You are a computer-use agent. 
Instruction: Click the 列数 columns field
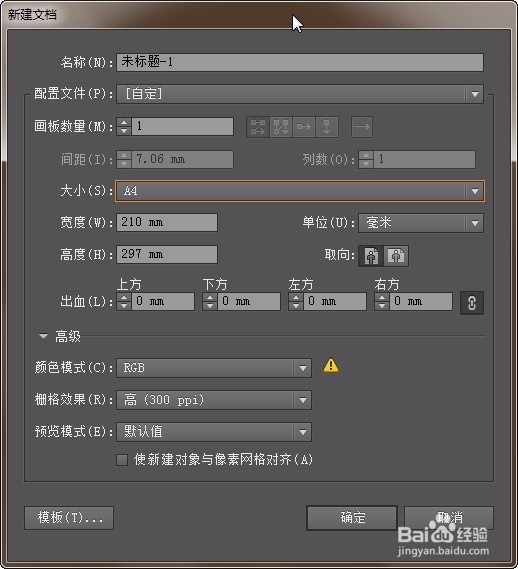coord(425,159)
